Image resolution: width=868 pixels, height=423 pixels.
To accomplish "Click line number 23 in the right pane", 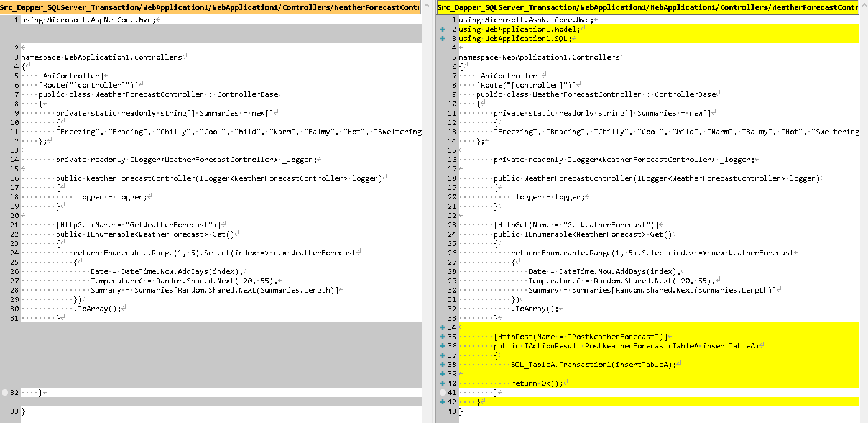I will click(x=452, y=225).
